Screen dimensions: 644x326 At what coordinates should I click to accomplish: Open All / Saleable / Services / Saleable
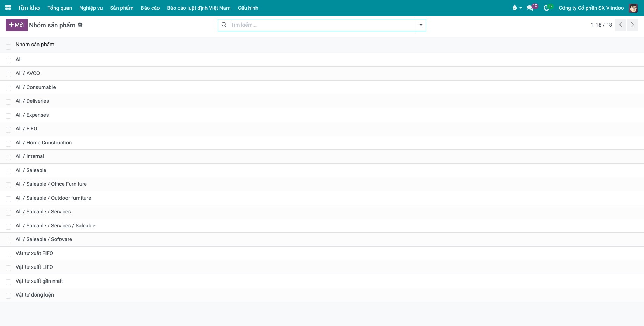(322, 226)
